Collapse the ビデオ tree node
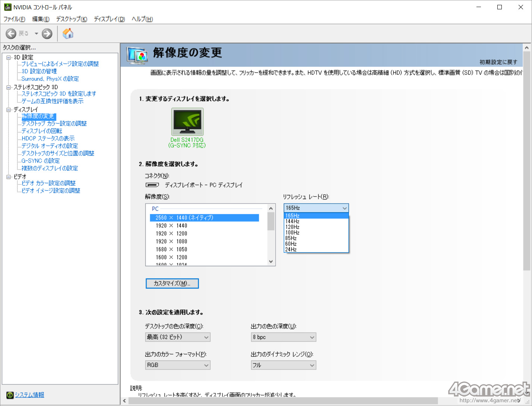 (9, 177)
